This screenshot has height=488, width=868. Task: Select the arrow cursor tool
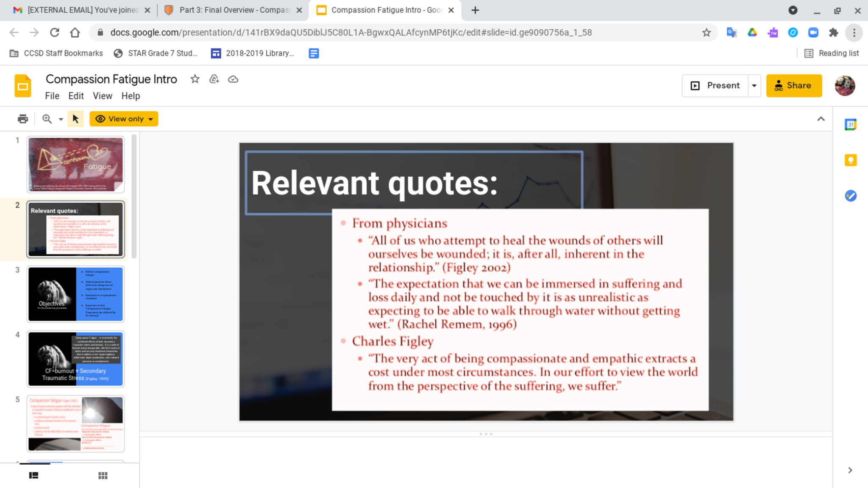pos(75,119)
